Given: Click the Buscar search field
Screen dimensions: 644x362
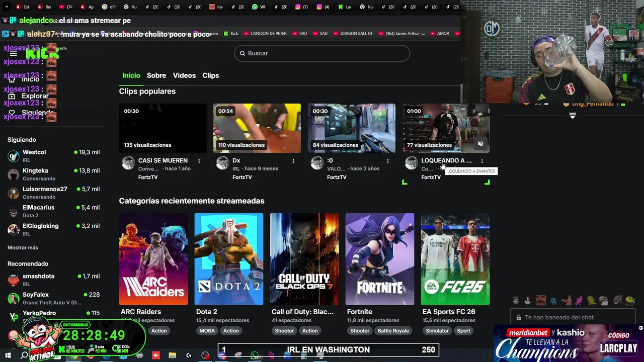Looking at the screenshot, I should coord(322,53).
